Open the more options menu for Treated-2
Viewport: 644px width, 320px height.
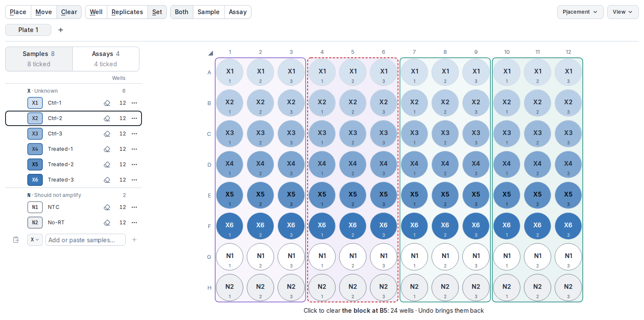[x=134, y=164]
